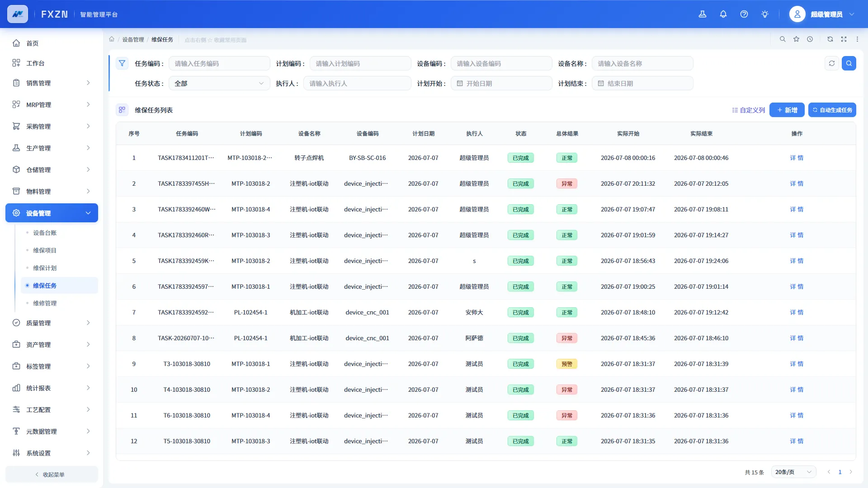Click 收起菜单 to collapse sidebar
868x488 pixels.
(52, 474)
